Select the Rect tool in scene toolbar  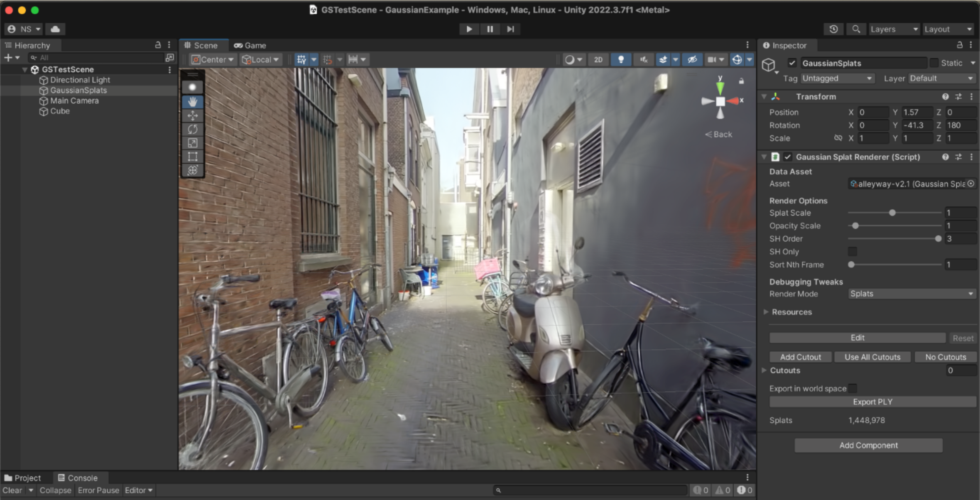point(192,157)
